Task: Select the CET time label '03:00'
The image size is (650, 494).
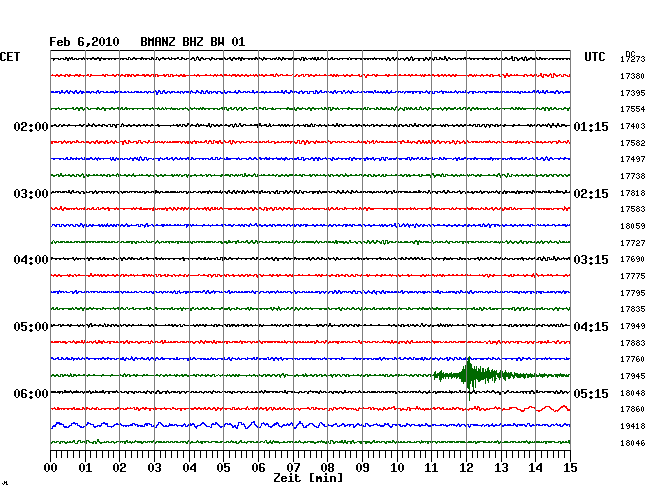Action: (x=31, y=194)
